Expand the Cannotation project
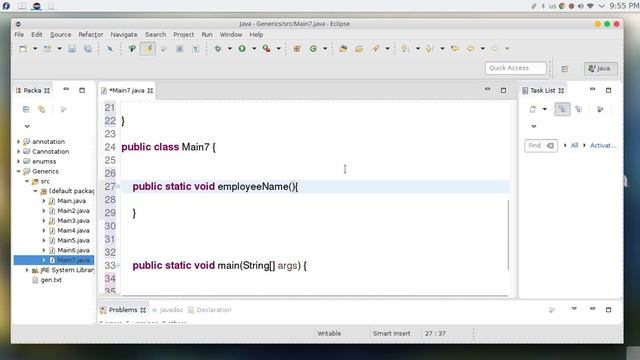 [18, 151]
